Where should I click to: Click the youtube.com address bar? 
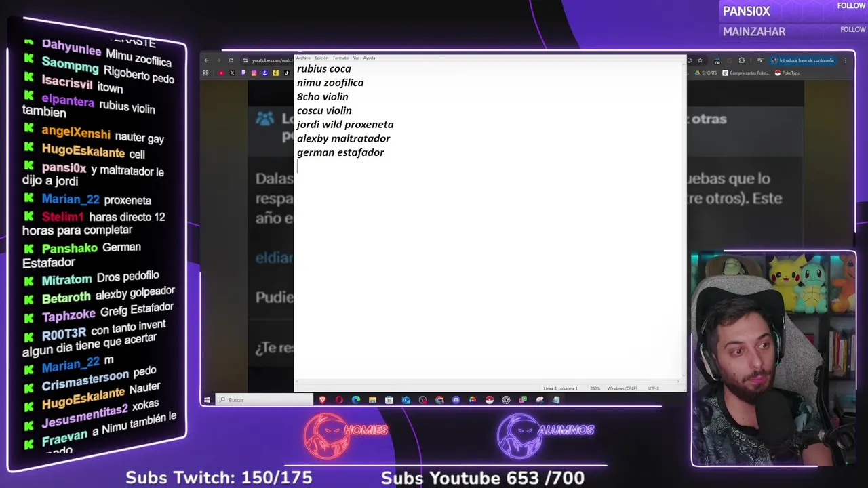coord(271,60)
